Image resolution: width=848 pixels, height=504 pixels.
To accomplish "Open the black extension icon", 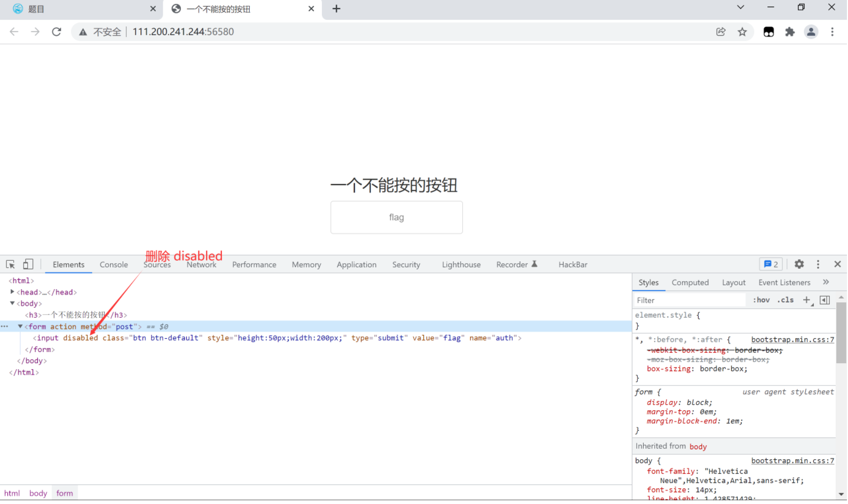I will [769, 32].
